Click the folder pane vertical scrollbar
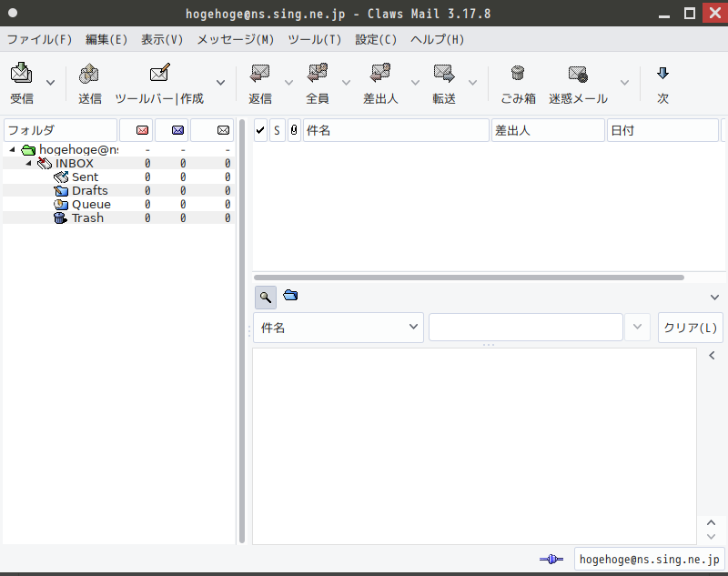 click(x=242, y=331)
